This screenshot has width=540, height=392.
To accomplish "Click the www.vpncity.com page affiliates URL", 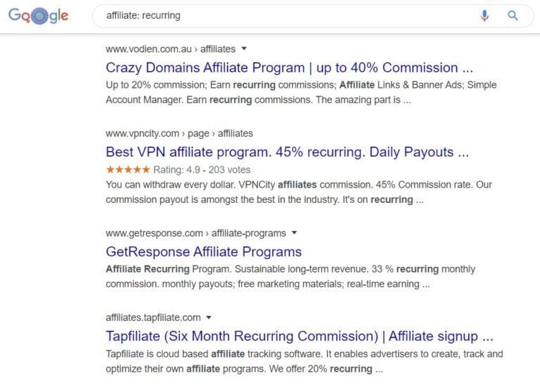I will pyautogui.click(x=179, y=133).
